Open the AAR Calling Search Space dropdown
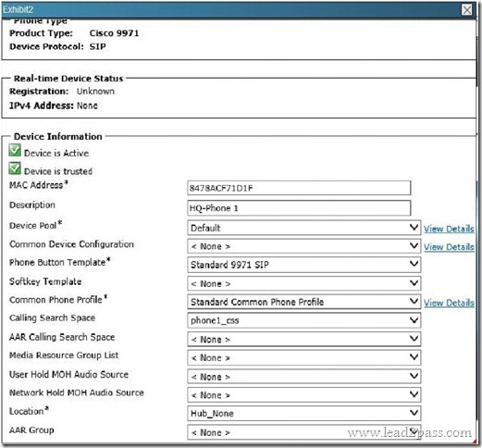482x448 pixels. [303, 339]
